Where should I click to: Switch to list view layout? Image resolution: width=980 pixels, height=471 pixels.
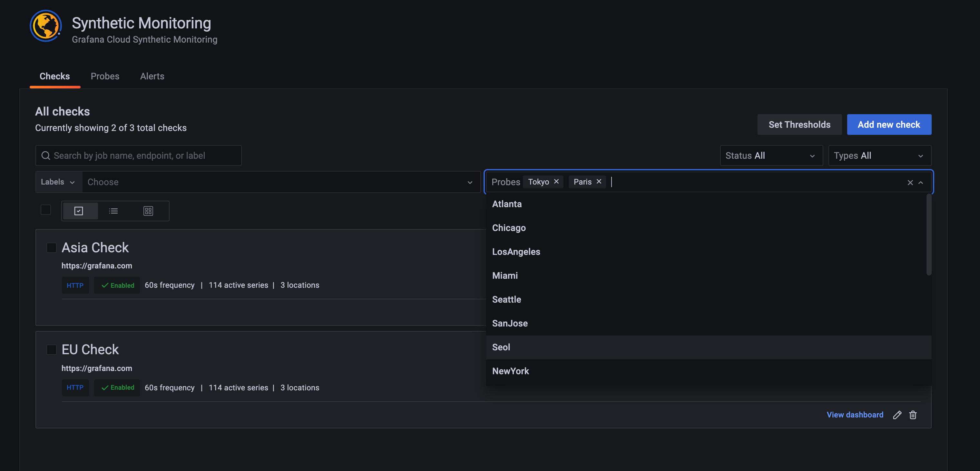point(113,211)
